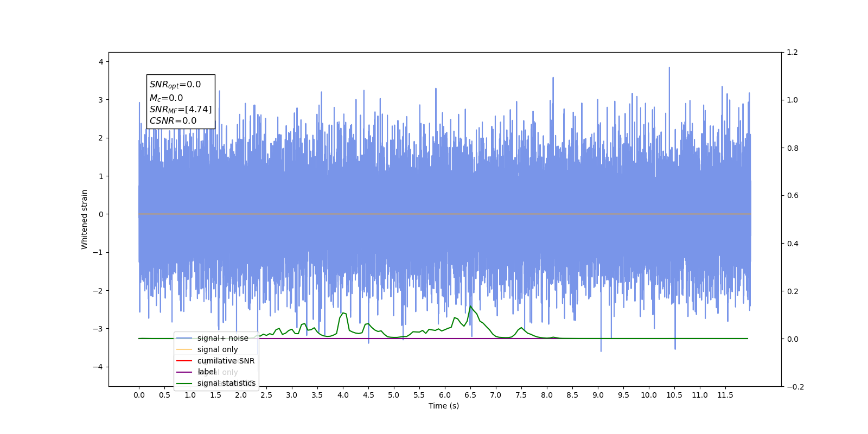Click the x-axis tick label 1.0
Viewport: 868px width, 434px height.
click(x=190, y=395)
